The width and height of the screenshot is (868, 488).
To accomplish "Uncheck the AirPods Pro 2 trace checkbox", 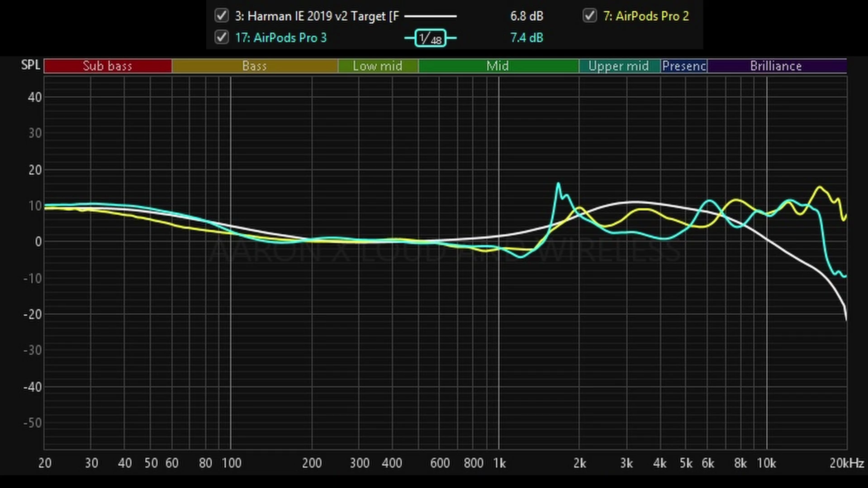I will pos(589,16).
